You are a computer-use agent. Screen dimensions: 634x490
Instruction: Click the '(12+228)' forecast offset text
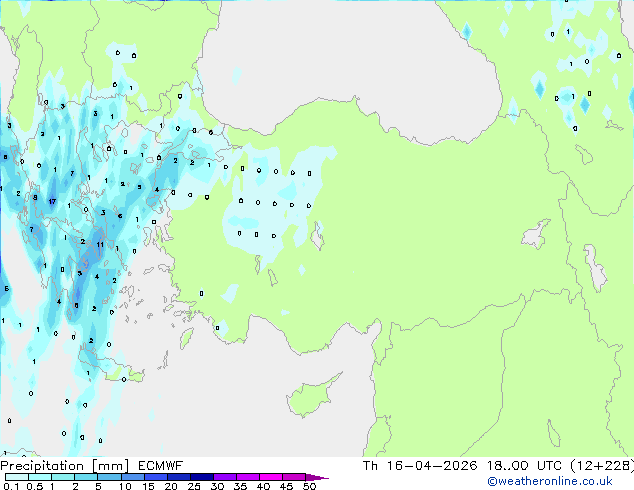point(602,466)
